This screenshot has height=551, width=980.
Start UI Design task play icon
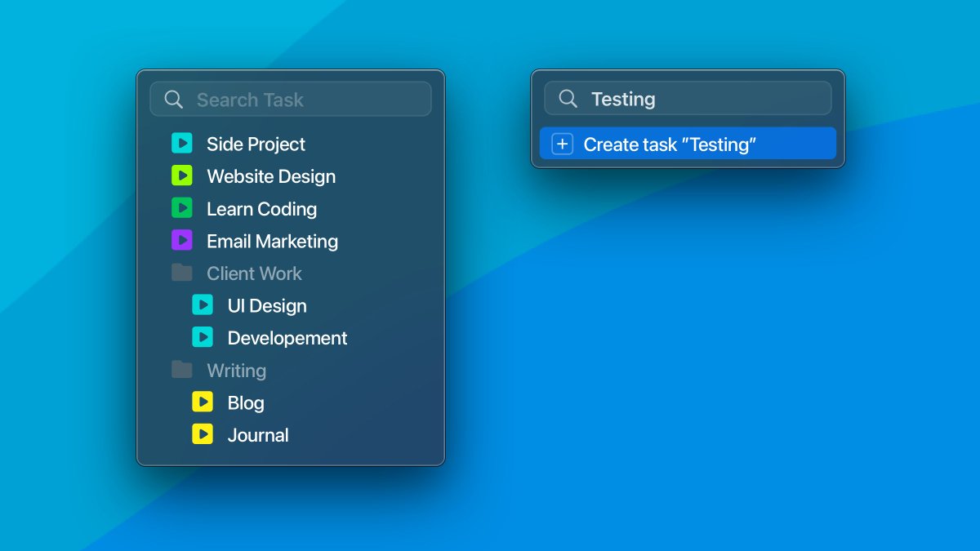coord(202,305)
